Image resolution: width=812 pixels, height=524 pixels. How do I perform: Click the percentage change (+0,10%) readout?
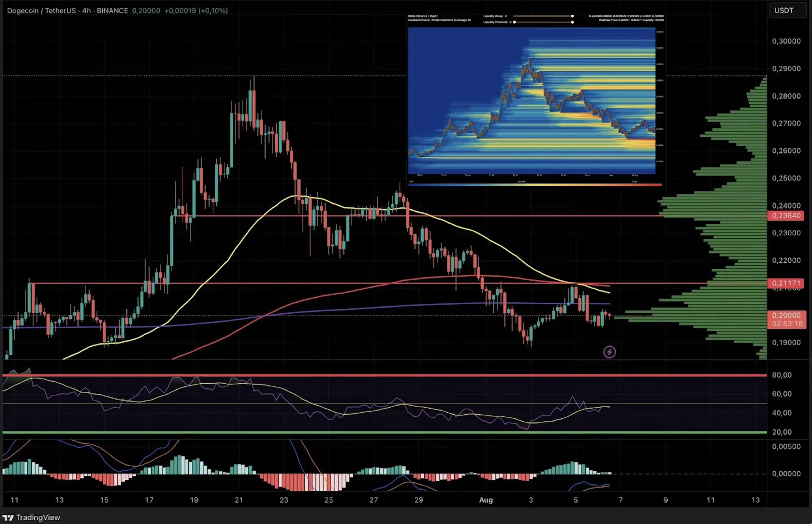click(212, 11)
